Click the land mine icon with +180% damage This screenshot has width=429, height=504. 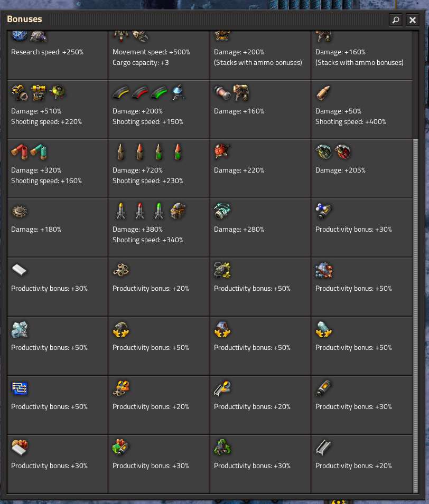click(x=19, y=211)
